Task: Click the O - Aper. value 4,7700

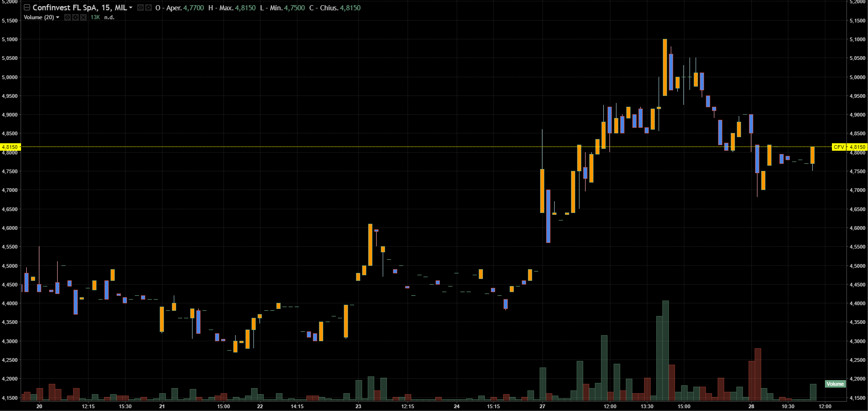Action: tap(193, 8)
